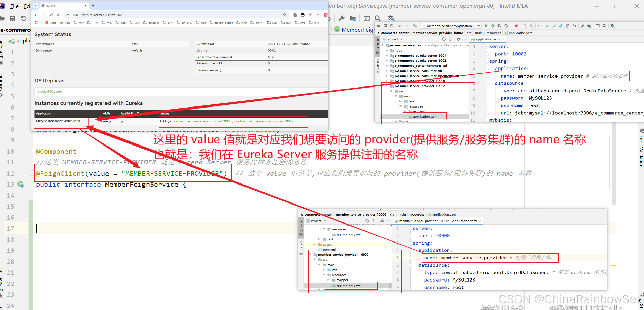Open gear options in lower Project panel
The width and height of the screenshot is (644, 310).
(382, 221)
